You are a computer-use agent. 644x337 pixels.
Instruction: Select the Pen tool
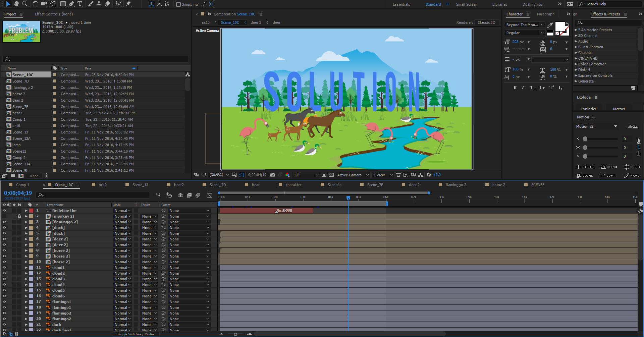pos(71,4)
